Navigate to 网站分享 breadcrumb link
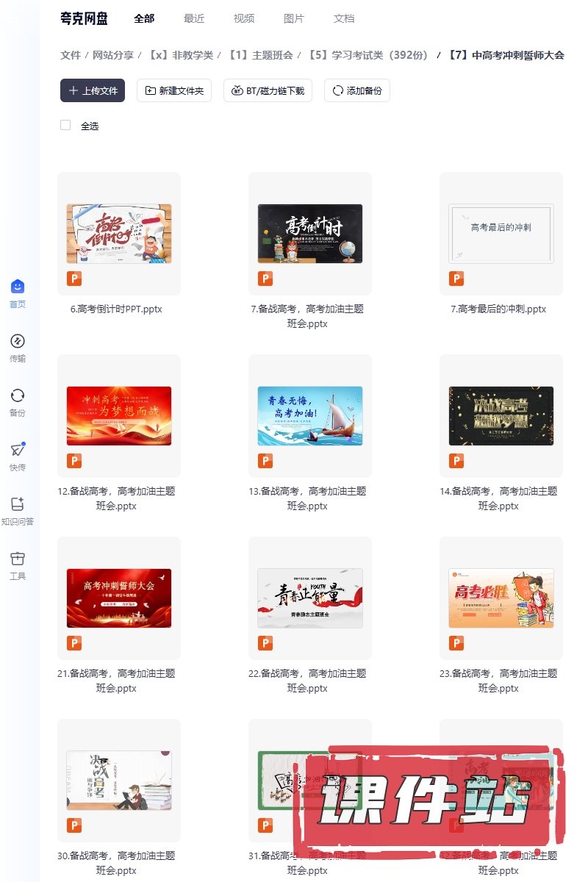Viewport: 588px width, 882px height. 113,55
